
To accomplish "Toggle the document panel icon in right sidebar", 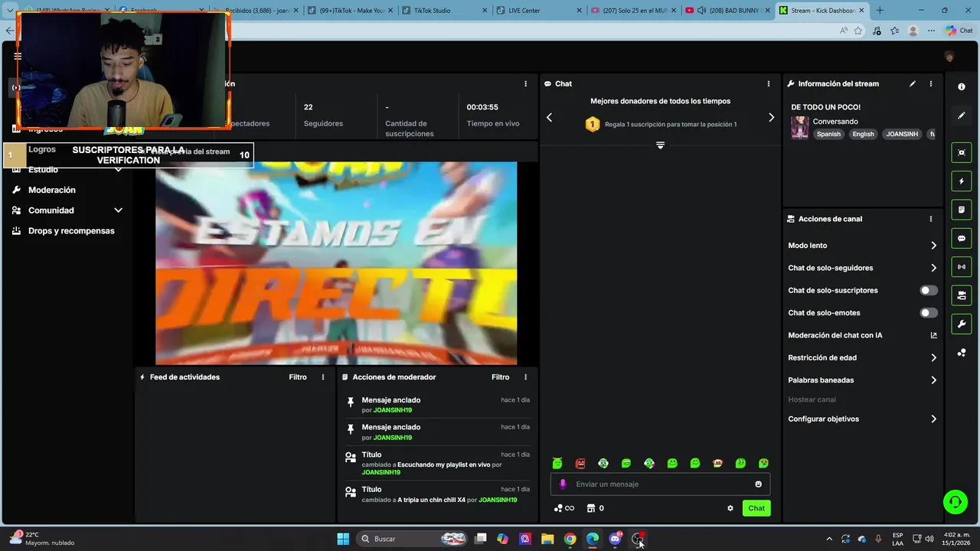I will (962, 210).
